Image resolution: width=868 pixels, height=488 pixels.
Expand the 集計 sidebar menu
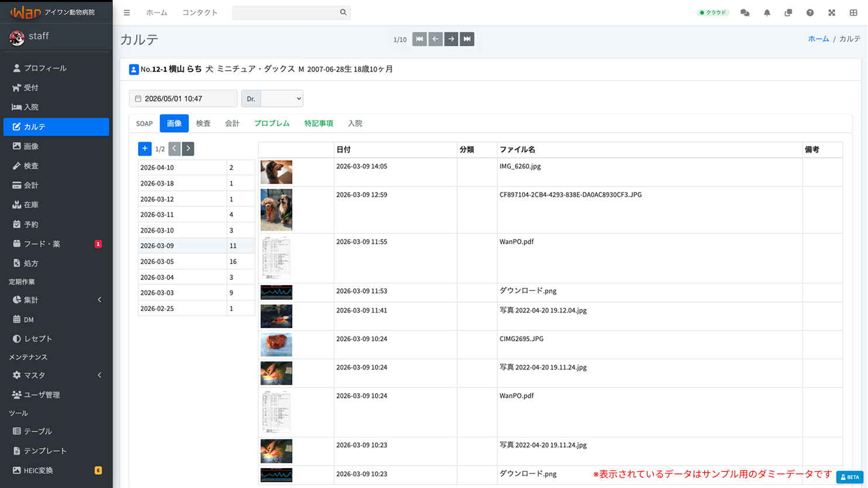(x=56, y=300)
